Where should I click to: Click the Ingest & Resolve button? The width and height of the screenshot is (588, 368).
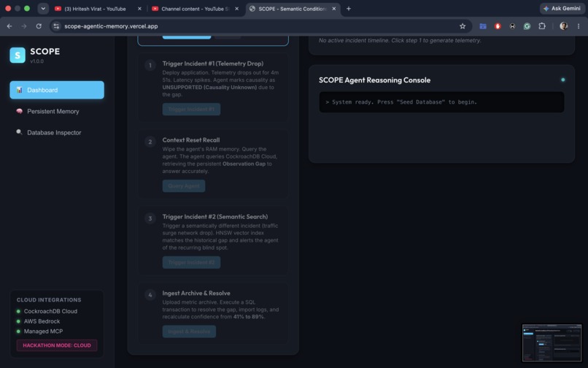[x=189, y=331]
